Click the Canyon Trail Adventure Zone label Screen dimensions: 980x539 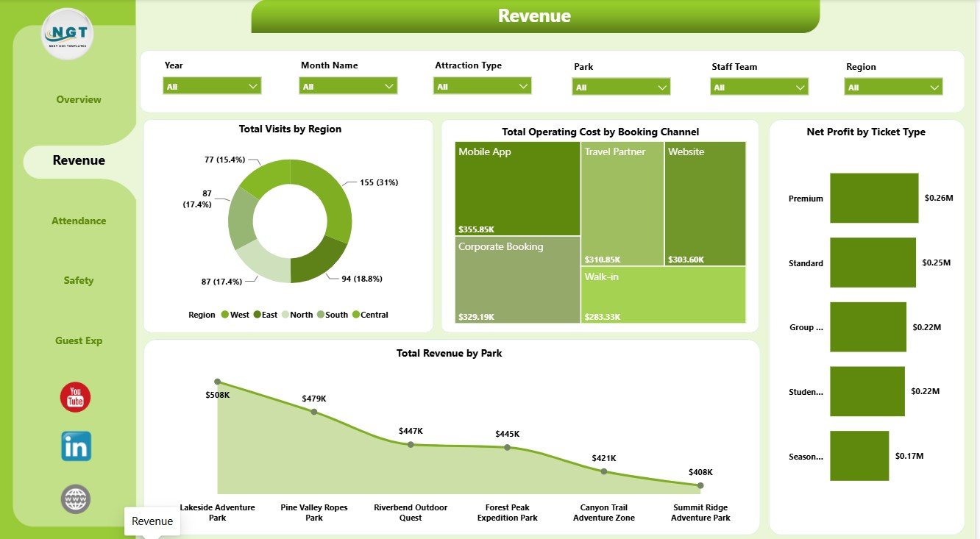click(x=604, y=513)
